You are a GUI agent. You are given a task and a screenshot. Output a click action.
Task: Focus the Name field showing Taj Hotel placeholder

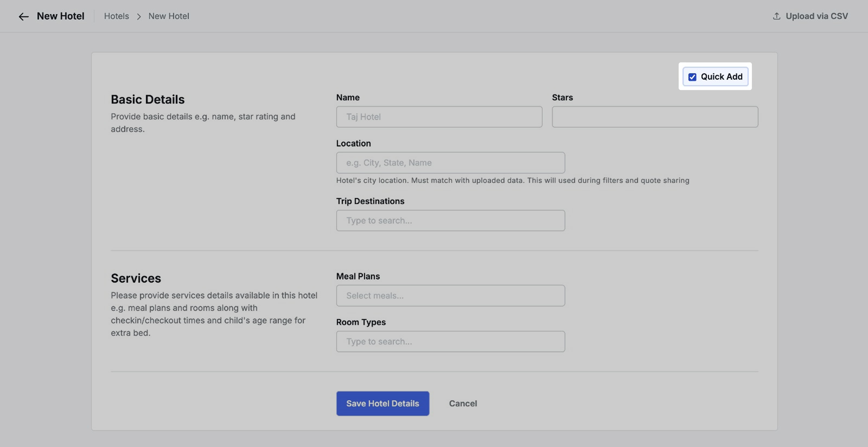point(439,117)
